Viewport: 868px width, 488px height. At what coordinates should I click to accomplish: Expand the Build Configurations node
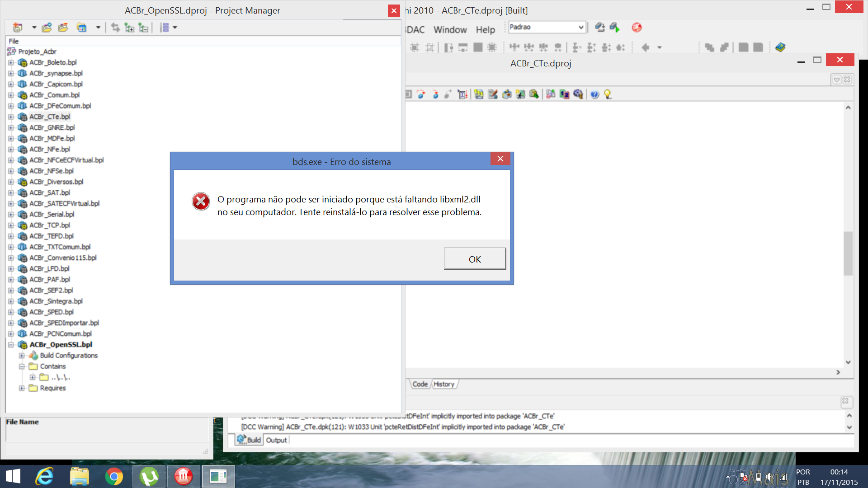coord(21,355)
